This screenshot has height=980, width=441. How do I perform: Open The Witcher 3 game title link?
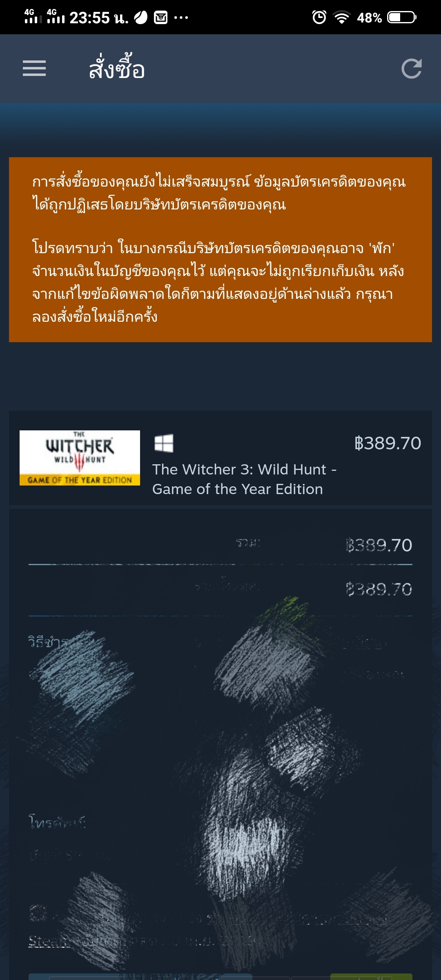(244, 479)
